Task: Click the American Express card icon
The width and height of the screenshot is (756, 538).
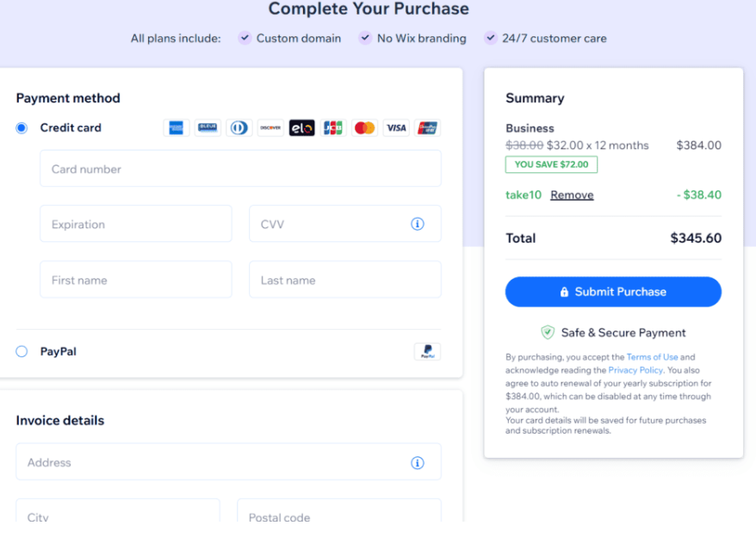Action: click(x=177, y=128)
